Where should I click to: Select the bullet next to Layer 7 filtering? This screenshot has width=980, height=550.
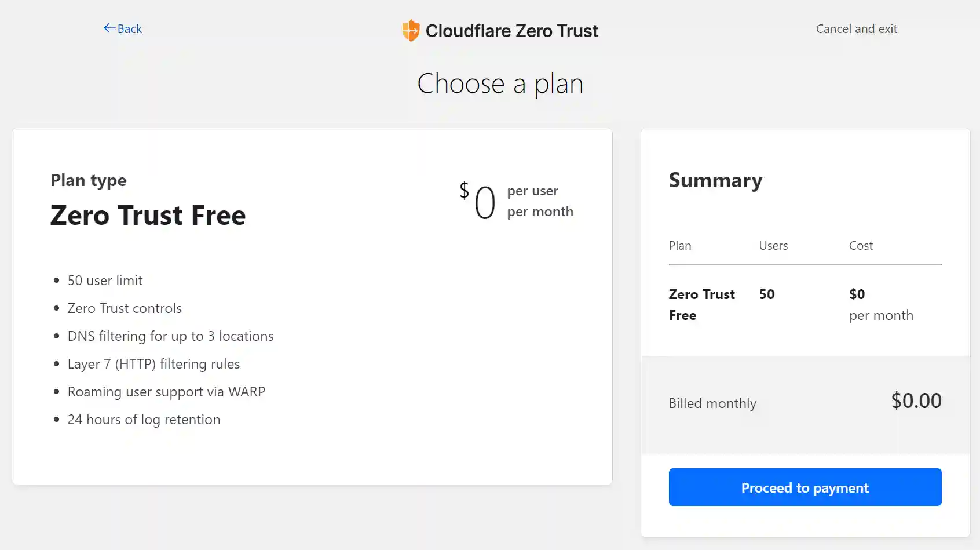[x=56, y=364]
